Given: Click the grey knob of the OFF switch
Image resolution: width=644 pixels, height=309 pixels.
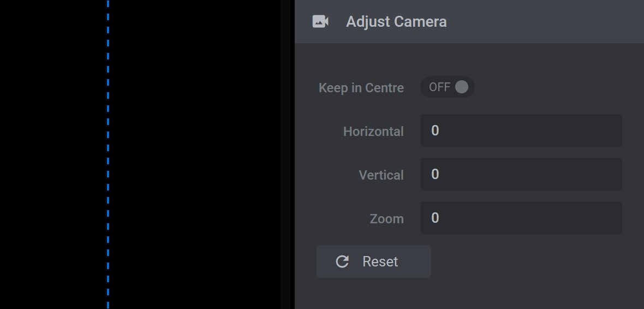Looking at the screenshot, I should 462,87.
